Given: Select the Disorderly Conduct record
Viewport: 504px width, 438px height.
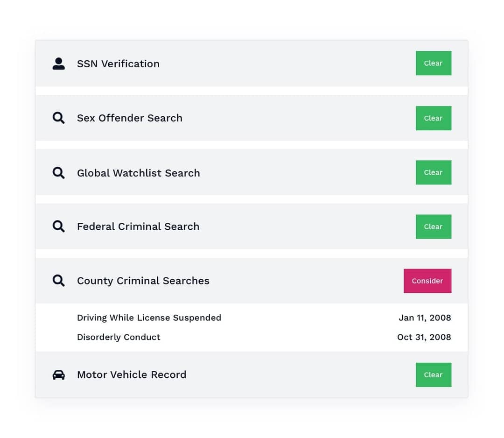Looking at the screenshot, I should [x=119, y=337].
